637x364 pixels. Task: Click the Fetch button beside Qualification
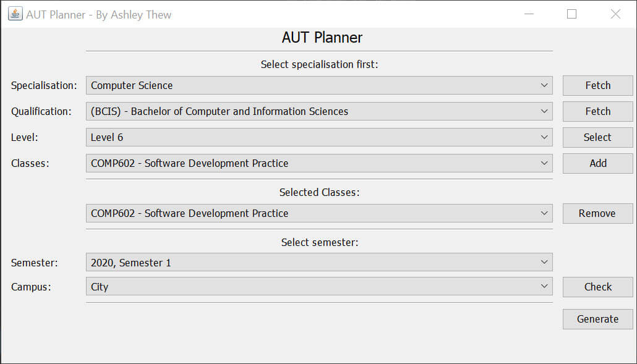pos(597,111)
